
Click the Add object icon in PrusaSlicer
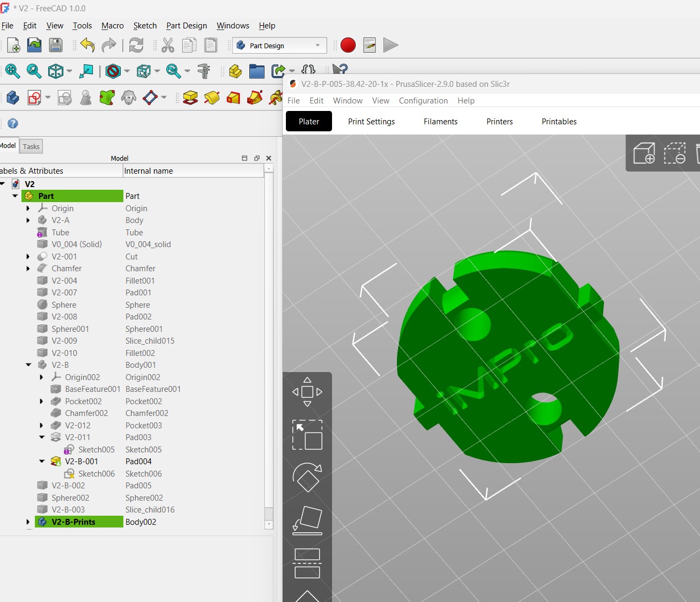644,153
